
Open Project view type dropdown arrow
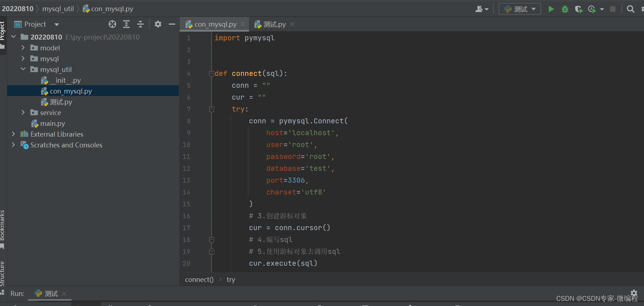(57, 24)
